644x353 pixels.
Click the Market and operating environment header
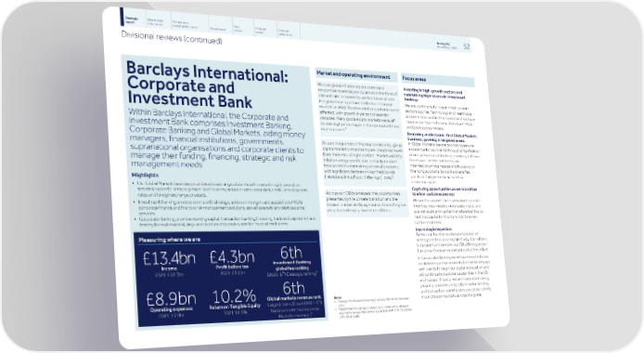(354, 75)
